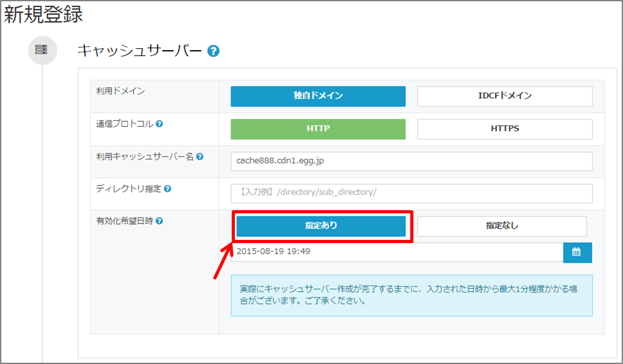Open the calendar date picker
The image size is (623, 364).
577,252
